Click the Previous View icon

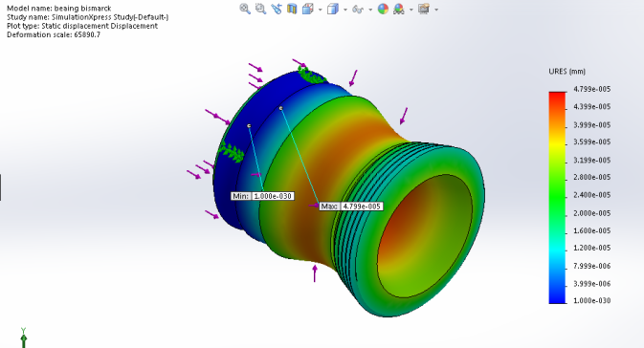click(276, 9)
